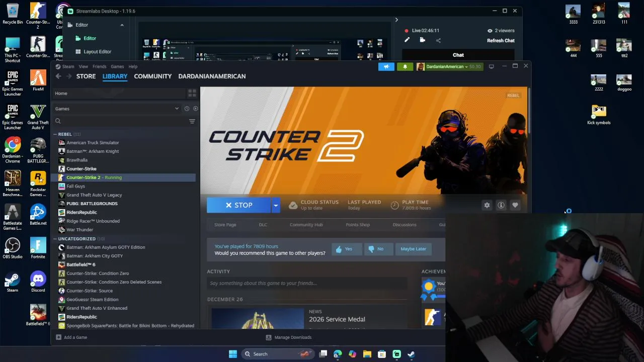
Task: Open Fortnite desktop shortcut
Action: click(x=38, y=248)
